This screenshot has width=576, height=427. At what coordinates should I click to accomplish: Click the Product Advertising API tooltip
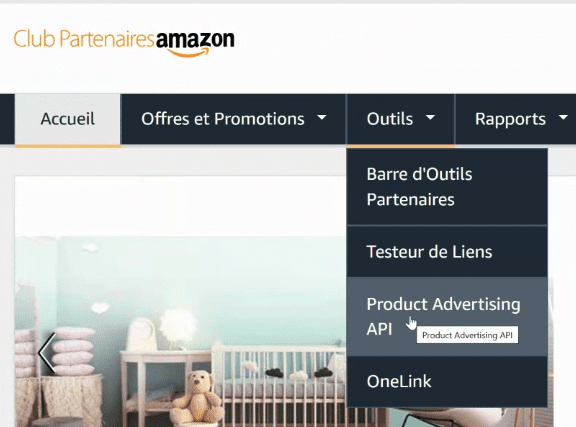tap(467, 335)
